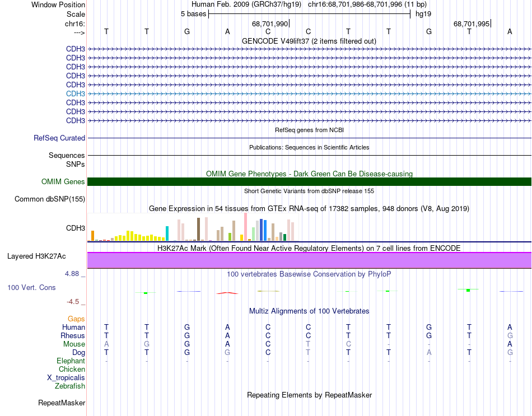Click the dark brown bar in GTEx chart
The width and height of the screenshot is (532, 416).
pos(198,230)
